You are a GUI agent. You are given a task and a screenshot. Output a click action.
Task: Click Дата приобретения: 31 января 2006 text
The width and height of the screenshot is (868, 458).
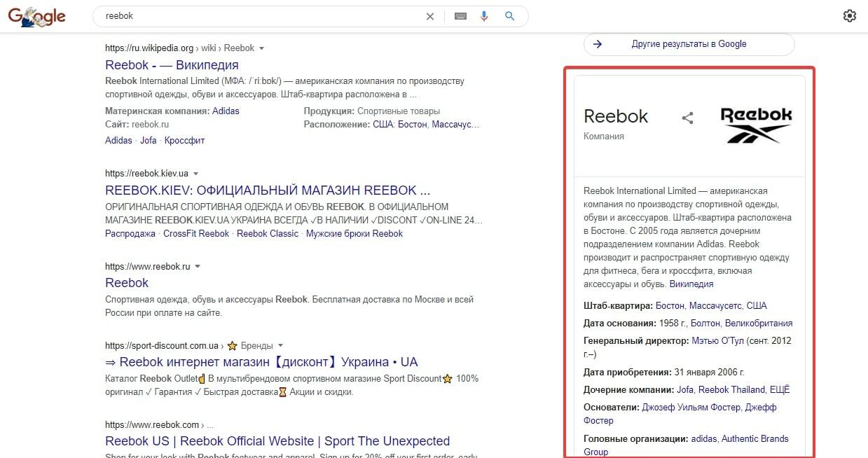pos(664,372)
